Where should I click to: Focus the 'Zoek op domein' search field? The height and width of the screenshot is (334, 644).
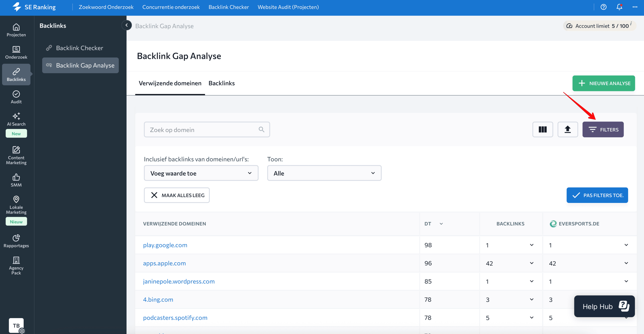coord(207,130)
